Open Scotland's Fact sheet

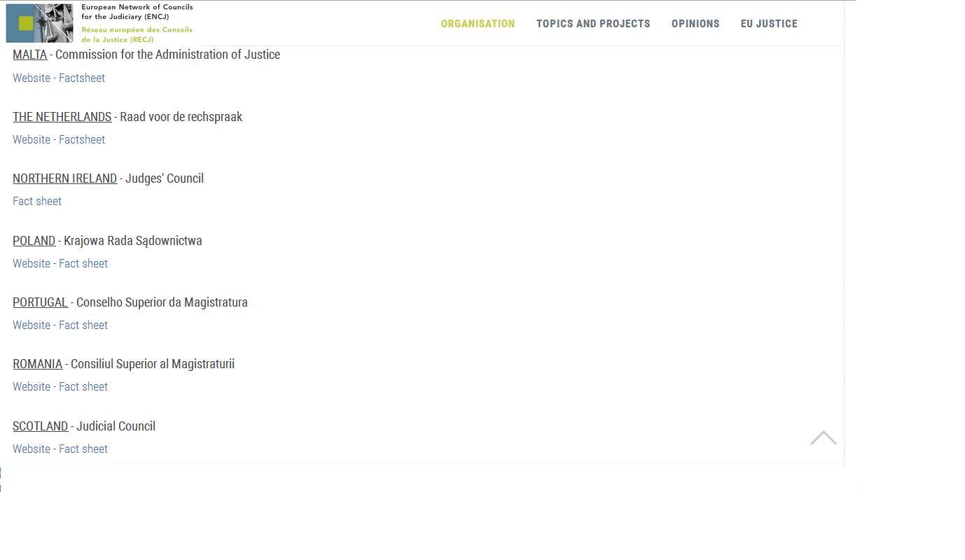(83, 449)
